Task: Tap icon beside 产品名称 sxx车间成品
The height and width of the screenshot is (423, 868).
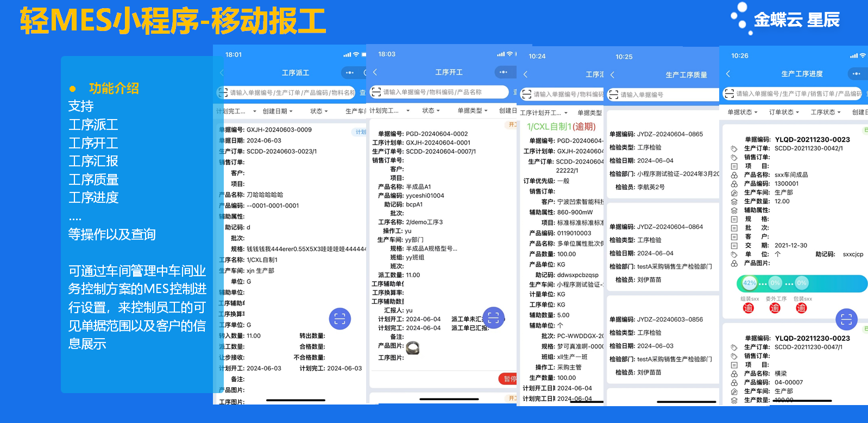Action: 734,175
